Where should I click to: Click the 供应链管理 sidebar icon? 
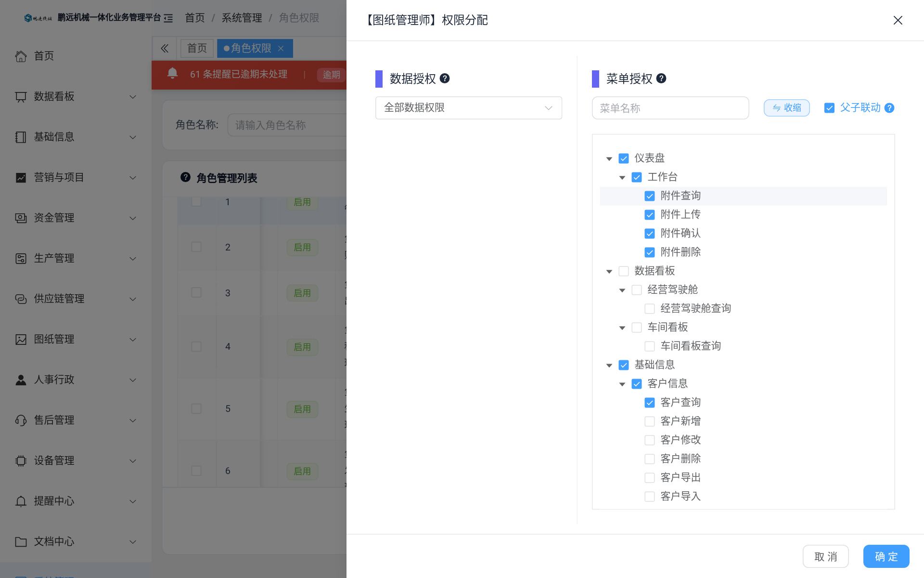coord(21,299)
